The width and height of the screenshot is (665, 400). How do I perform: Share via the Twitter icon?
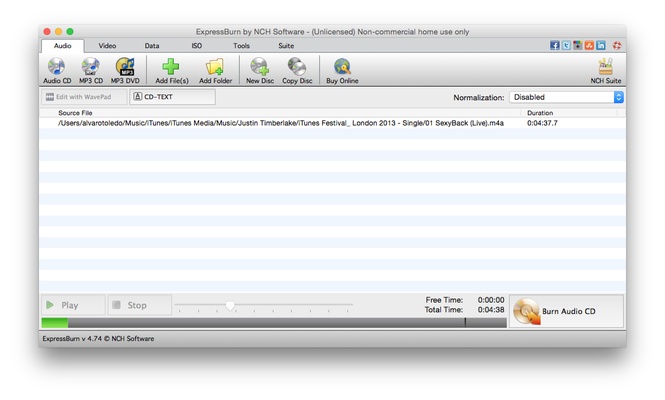566,45
